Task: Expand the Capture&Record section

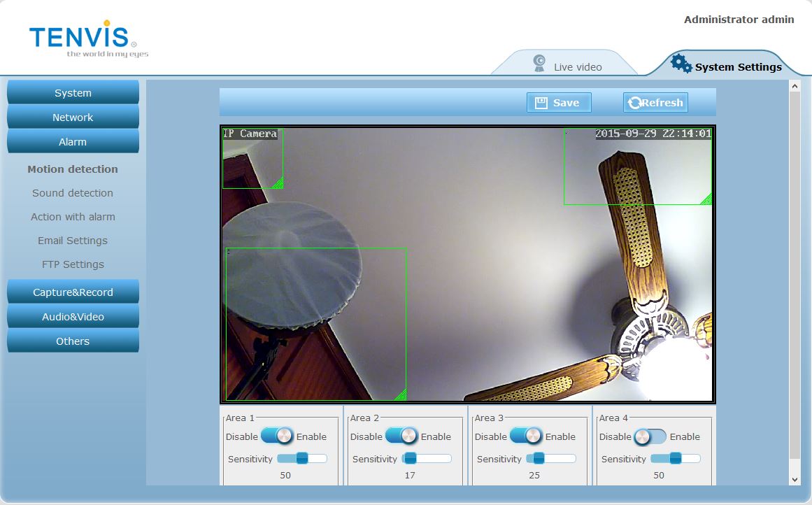Action: (73, 292)
